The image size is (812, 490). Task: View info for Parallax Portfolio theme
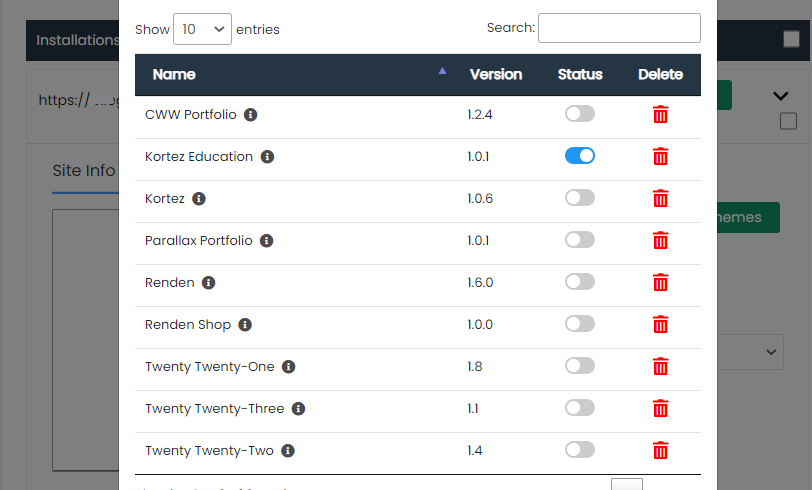click(x=267, y=240)
